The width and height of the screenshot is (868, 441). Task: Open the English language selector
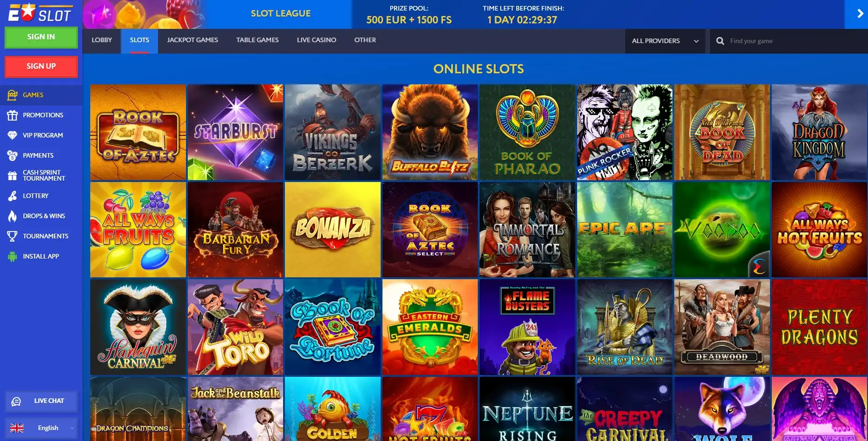click(x=41, y=428)
